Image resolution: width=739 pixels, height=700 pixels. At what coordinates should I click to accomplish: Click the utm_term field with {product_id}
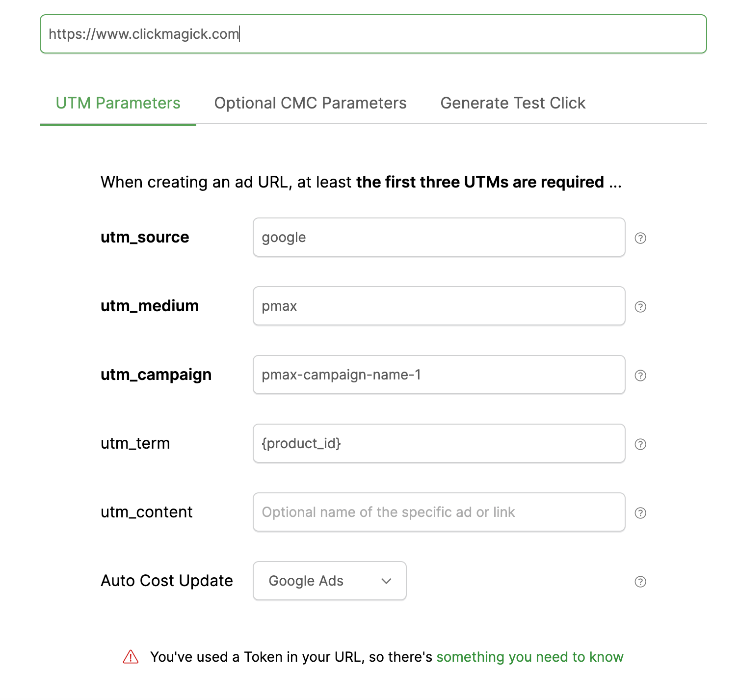[439, 443]
